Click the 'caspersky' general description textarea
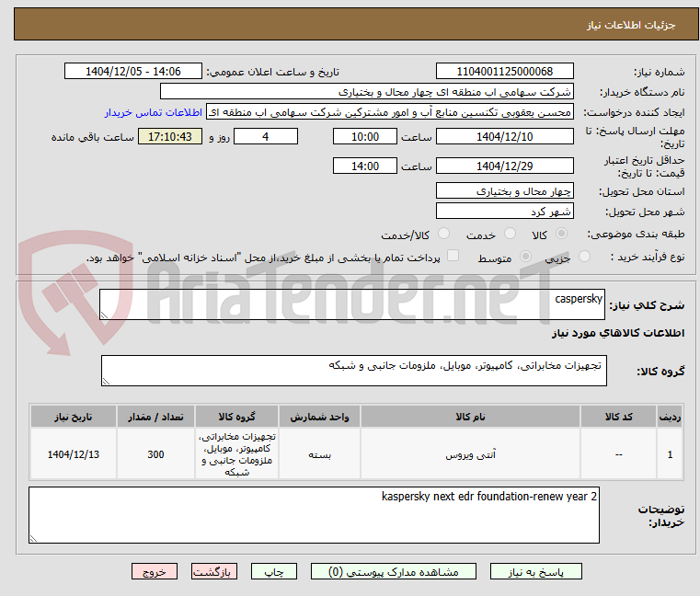 pos(352,304)
